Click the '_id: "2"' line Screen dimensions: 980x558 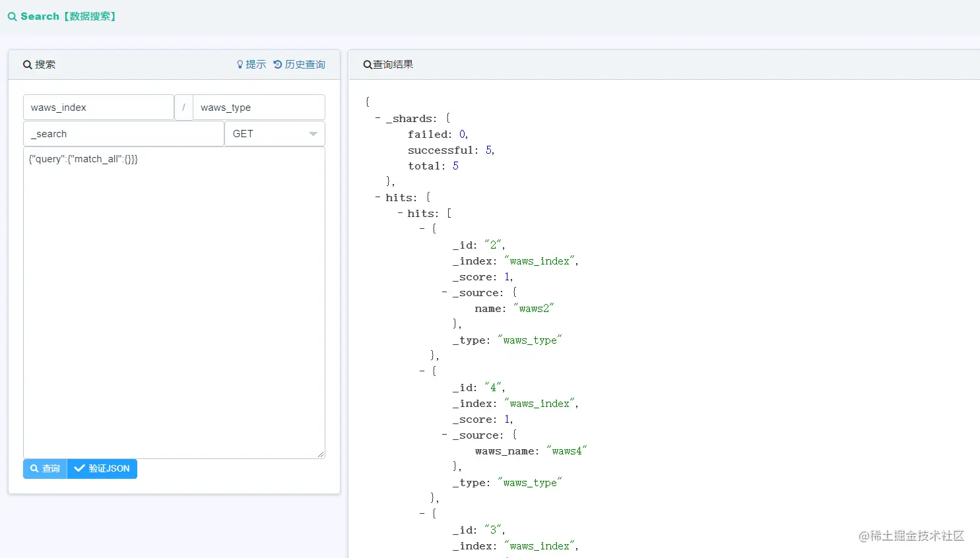point(479,245)
